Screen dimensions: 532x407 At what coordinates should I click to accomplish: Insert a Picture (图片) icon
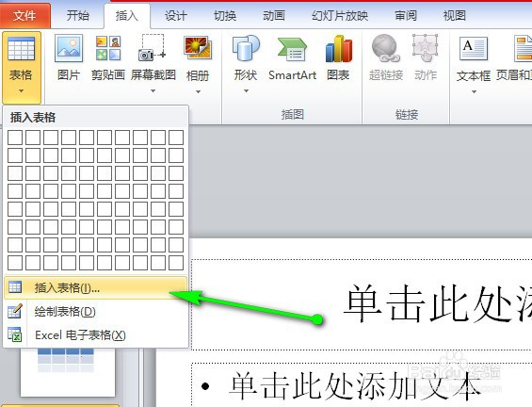coord(69,48)
